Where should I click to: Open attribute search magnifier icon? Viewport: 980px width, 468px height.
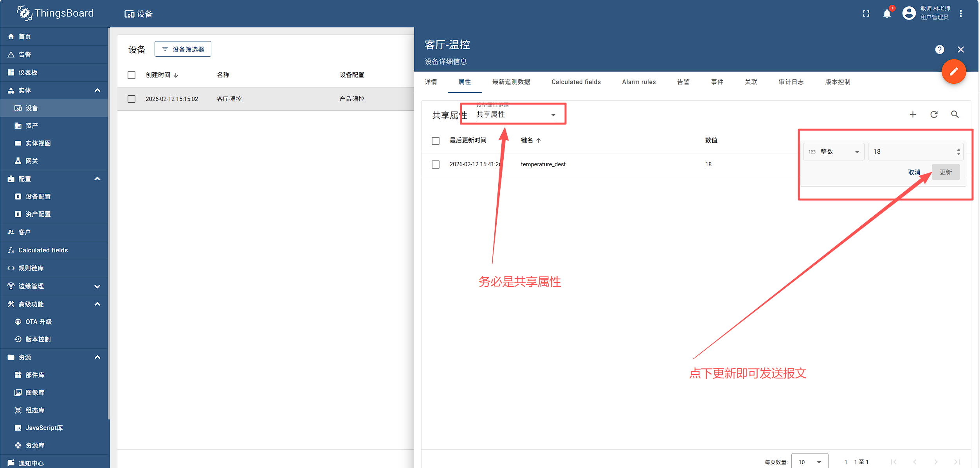(955, 114)
